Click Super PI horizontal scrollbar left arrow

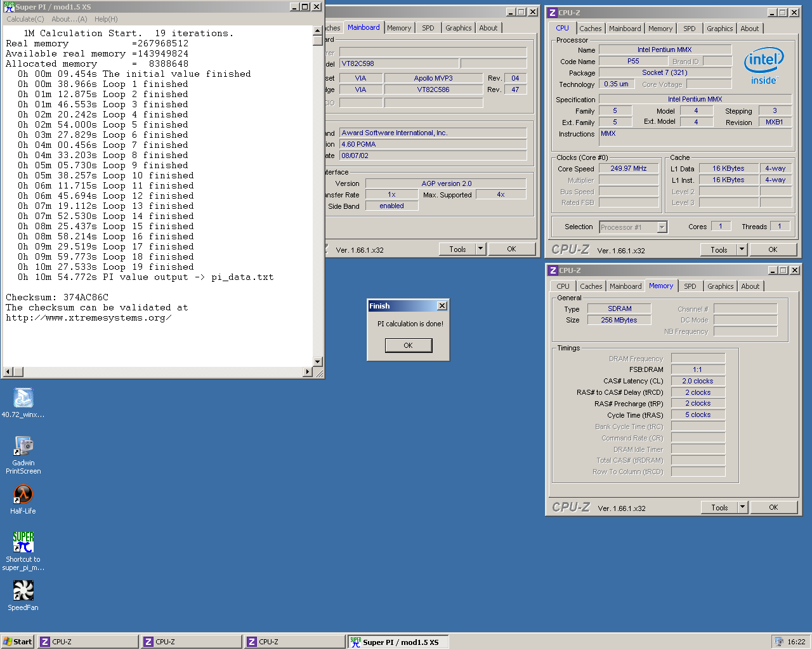[x=8, y=372]
